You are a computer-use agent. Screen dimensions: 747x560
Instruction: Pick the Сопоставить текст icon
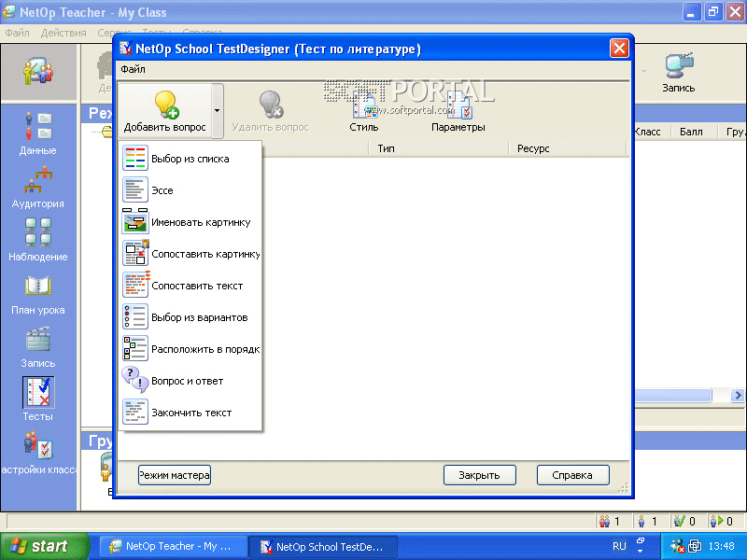(x=135, y=285)
